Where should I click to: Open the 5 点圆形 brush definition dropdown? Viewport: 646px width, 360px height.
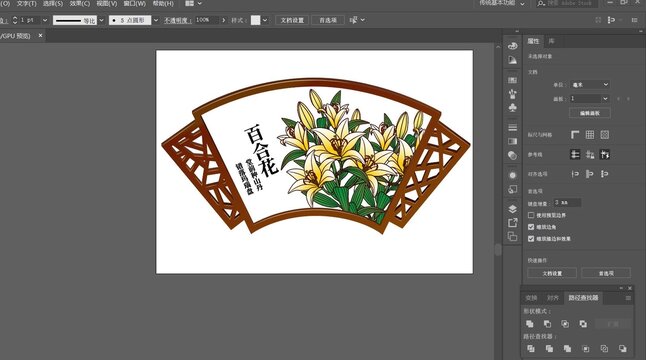(156, 20)
